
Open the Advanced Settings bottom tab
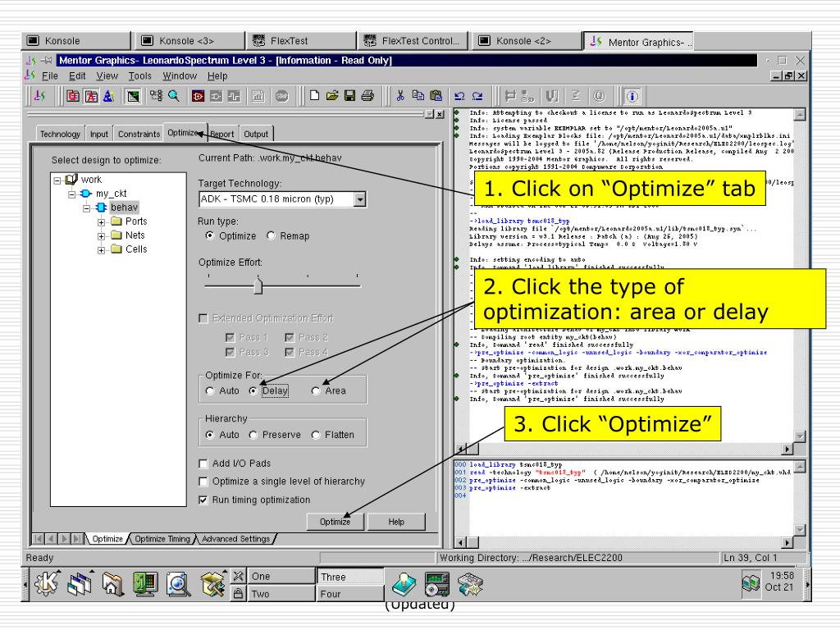[235, 539]
